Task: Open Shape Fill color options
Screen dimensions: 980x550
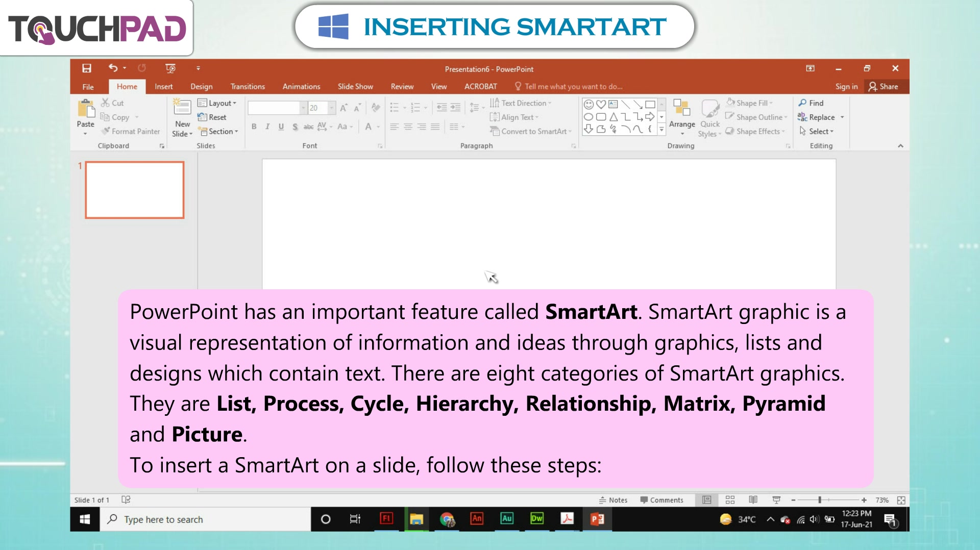Action: 749,103
